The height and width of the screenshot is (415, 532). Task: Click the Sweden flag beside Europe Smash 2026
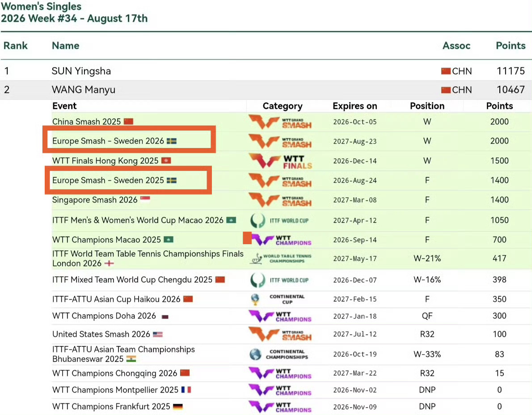171,141
